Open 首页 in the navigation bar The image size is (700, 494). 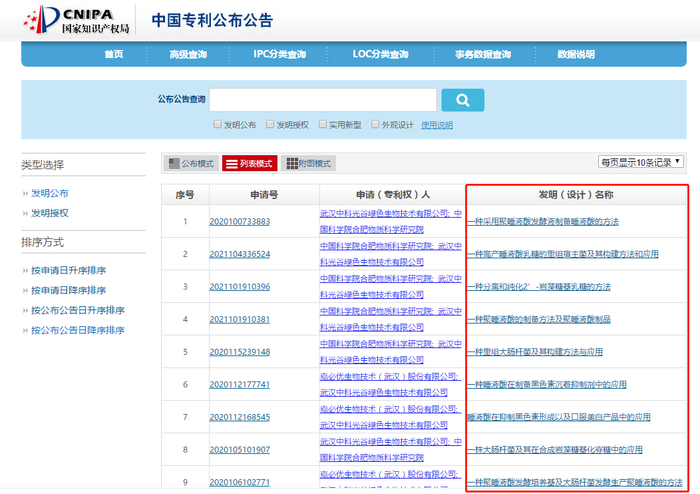tap(113, 54)
